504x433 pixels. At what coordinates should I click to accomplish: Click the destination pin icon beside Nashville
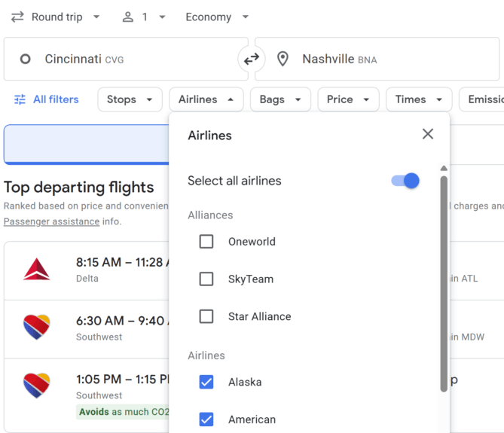[x=283, y=59]
